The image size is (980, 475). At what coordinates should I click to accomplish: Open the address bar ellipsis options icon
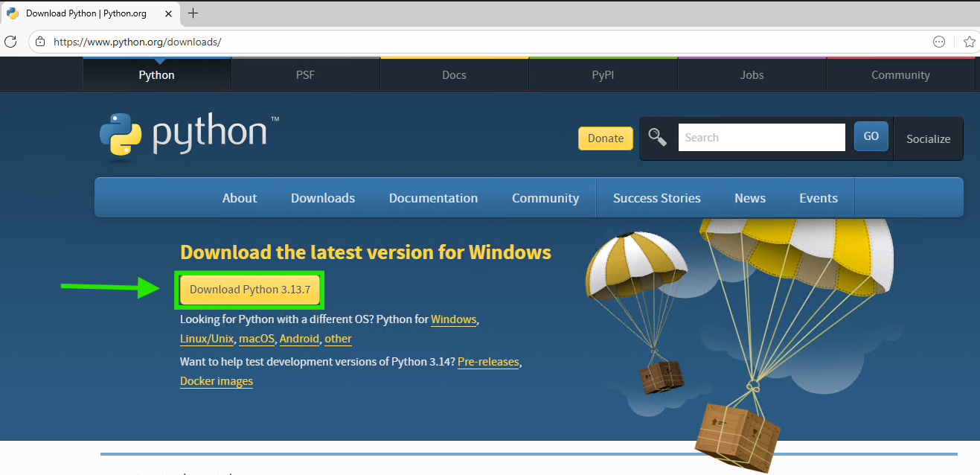click(939, 42)
